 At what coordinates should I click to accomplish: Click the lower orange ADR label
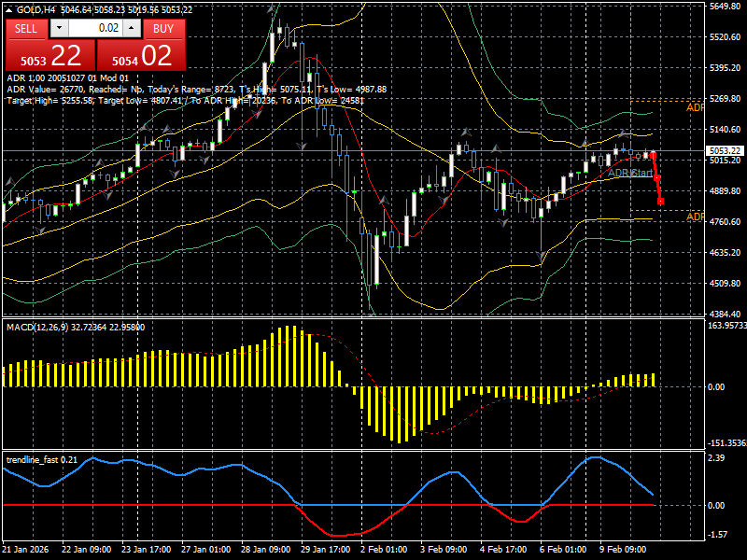pyautogui.click(x=695, y=217)
